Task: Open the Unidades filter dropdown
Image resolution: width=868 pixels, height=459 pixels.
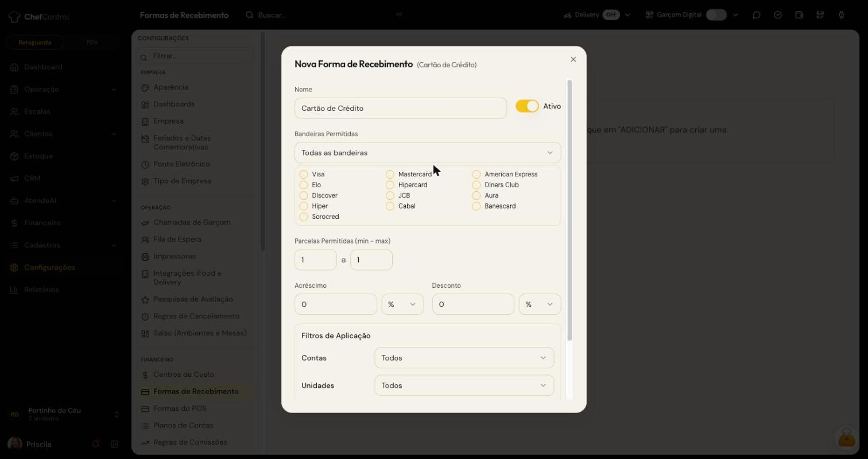Action: pos(464,385)
